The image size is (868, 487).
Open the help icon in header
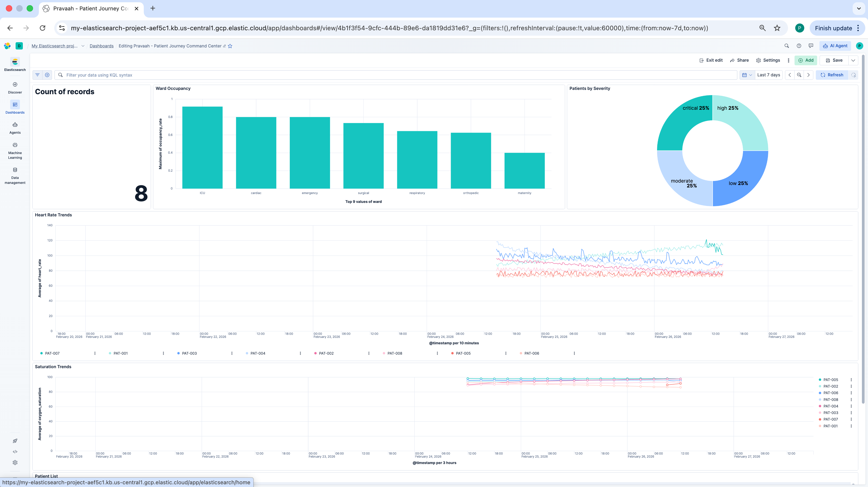pyautogui.click(x=799, y=46)
